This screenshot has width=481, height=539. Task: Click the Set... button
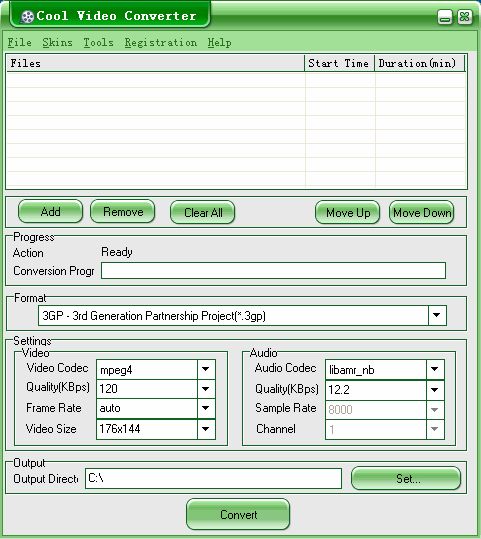(406, 478)
